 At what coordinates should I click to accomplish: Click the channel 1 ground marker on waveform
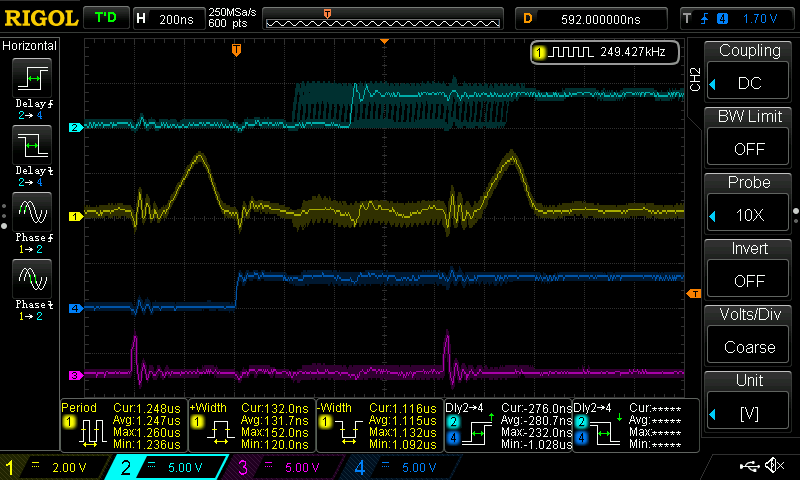(76, 216)
